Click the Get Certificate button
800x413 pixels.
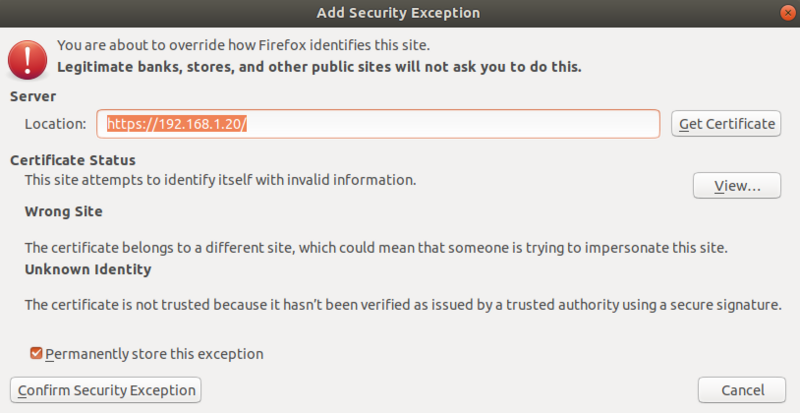point(726,124)
